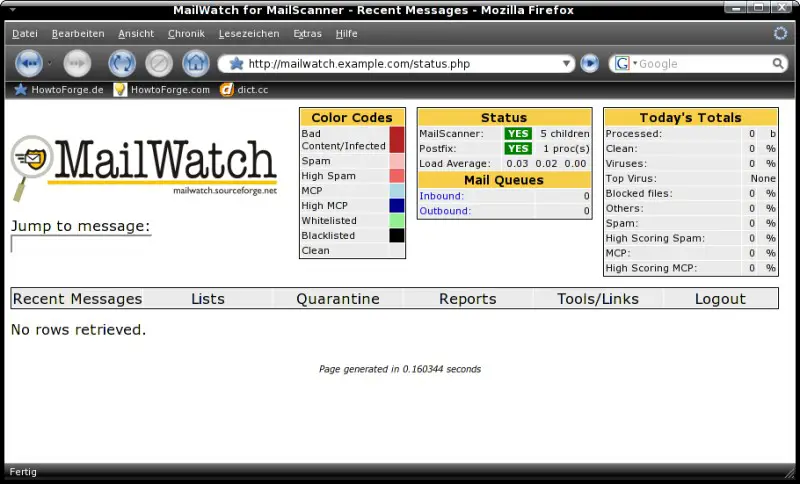Image resolution: width=800 pixels, height=484 pixels.
Task: Click Logout in the navigation bar
Action: pos(720,299)
